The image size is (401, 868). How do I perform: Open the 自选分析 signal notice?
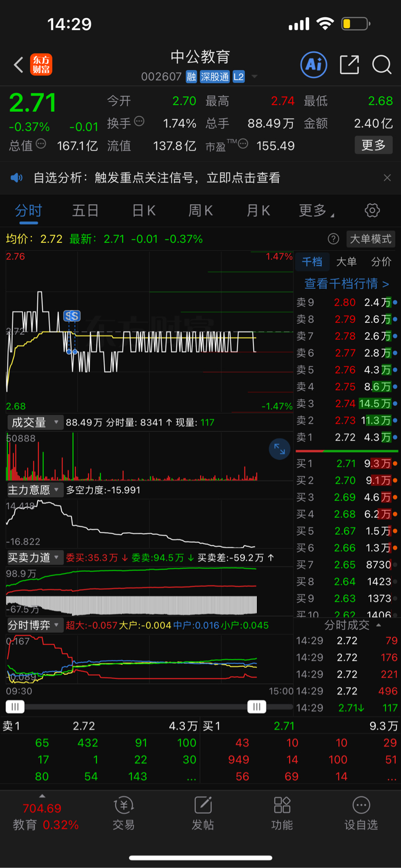click(157, 178)
